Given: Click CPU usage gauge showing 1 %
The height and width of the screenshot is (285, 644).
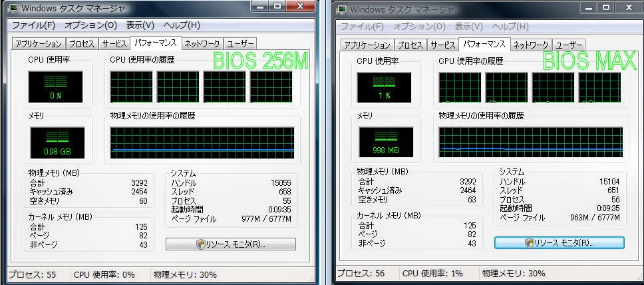Looking at the screenshot, I should [384, 88].
